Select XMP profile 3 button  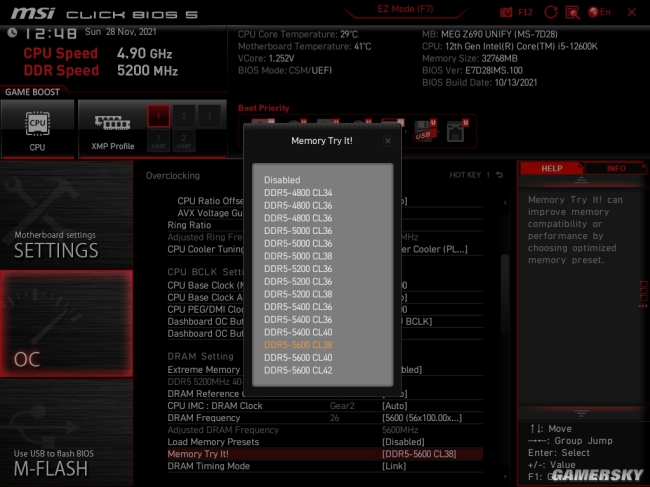pyautogui.click(x=209, y=116)
